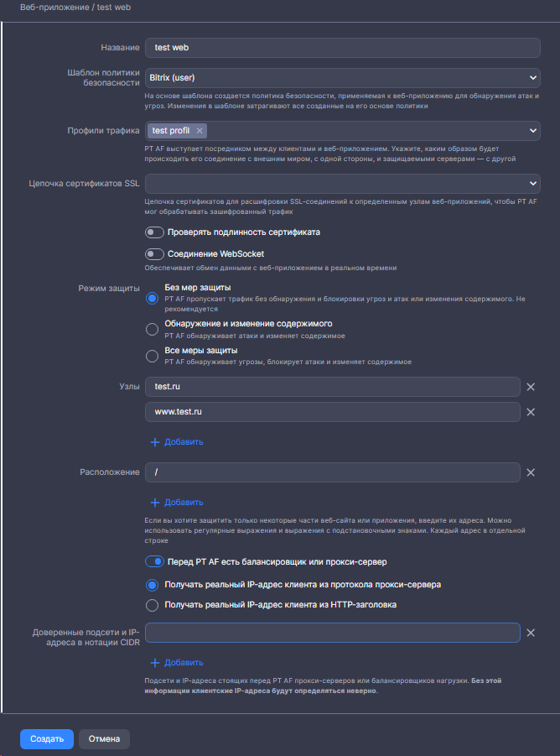Screen dimensions: 560x756
Task: Delete the www.test.ru node entry
Action: [530, 412]
